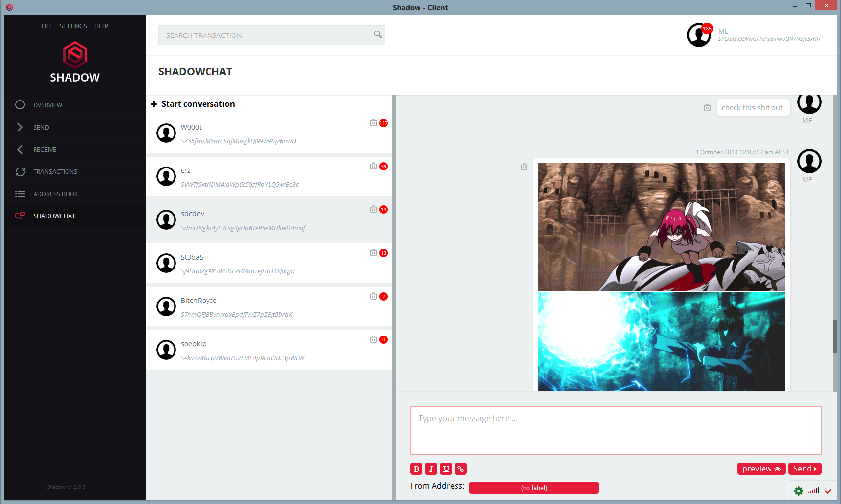Click the unread badge for St3baS
The image size is (841, 504).
pyautogui.click(x=384, y=253)
